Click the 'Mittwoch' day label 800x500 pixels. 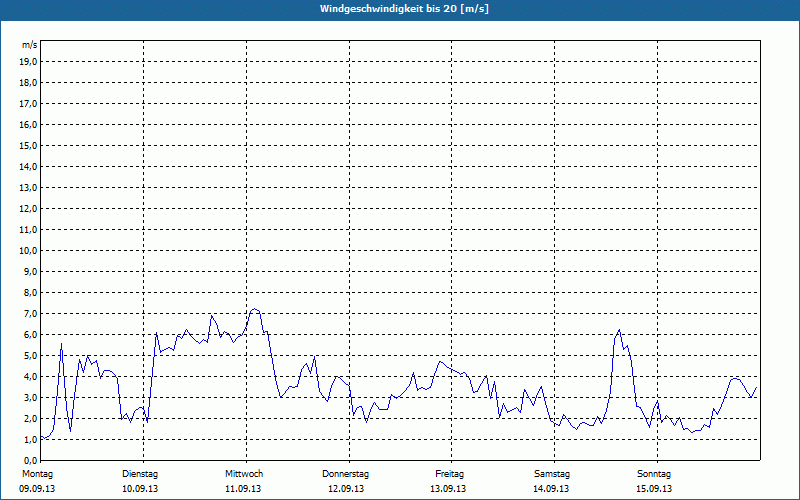(244, 474)
